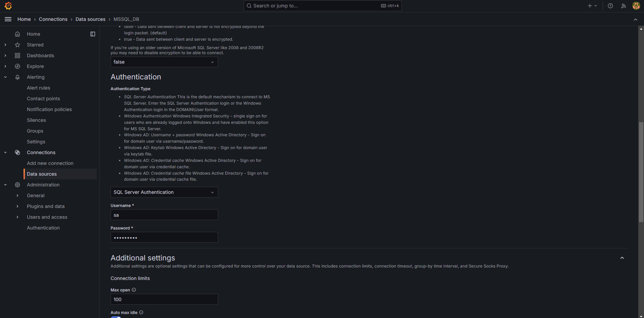Click the Alerting bell icon
The height and width of the screenshot is (318, 644).
(x=17, y=77)
